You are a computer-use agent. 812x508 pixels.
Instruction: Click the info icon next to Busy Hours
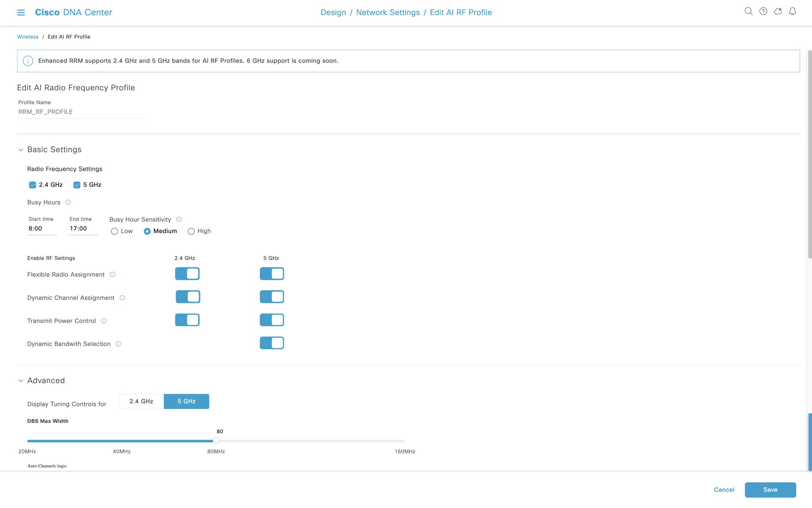coord(68,202)
